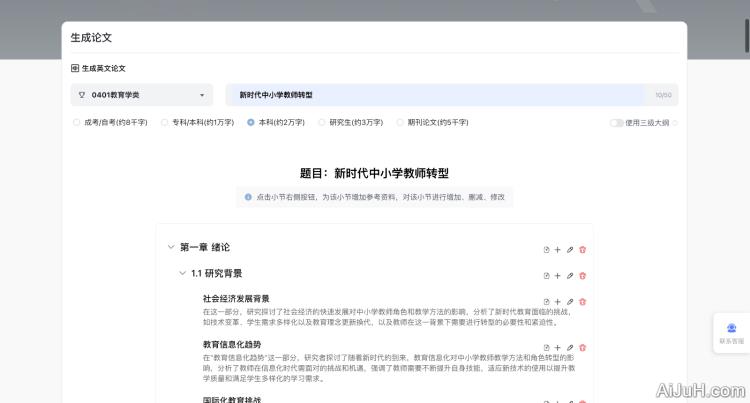
Task: Toggle 使用三级大纲 switch
Action: 616,123
